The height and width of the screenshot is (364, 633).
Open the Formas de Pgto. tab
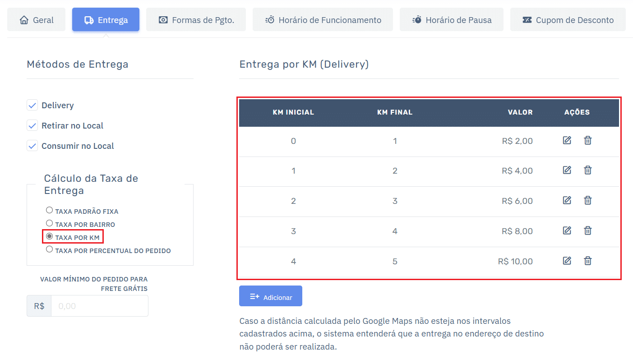click(x=196, y=19)
